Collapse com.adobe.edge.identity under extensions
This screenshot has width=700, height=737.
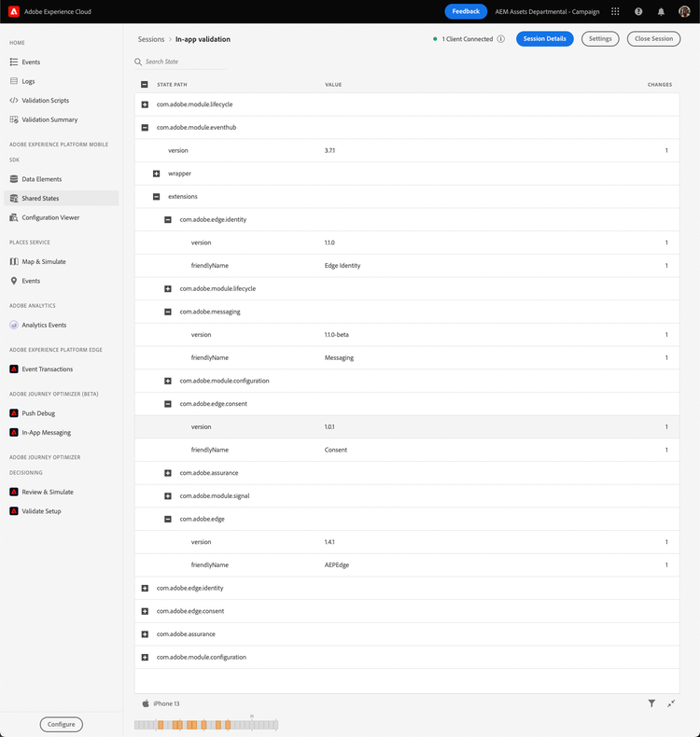tap(168, 219)
